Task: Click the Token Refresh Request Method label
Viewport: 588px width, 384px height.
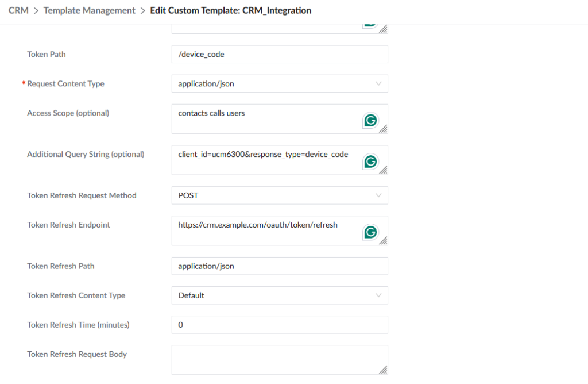Action: click(82, 195)
